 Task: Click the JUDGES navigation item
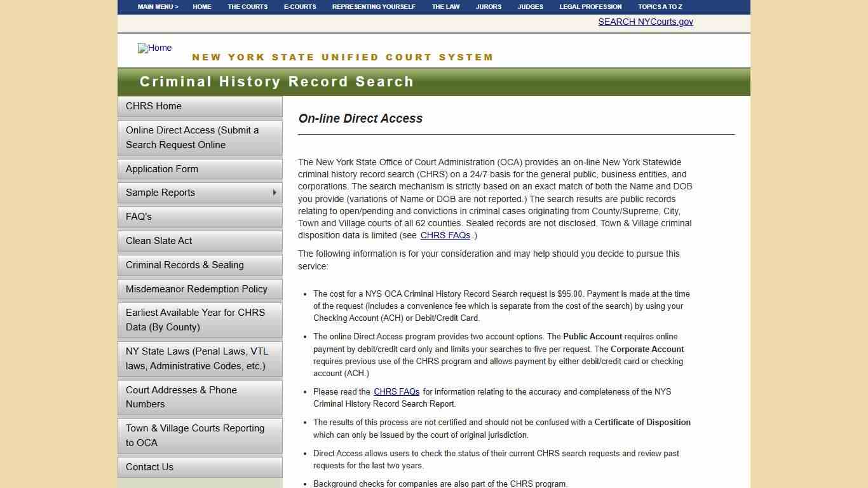click(530, 7)
